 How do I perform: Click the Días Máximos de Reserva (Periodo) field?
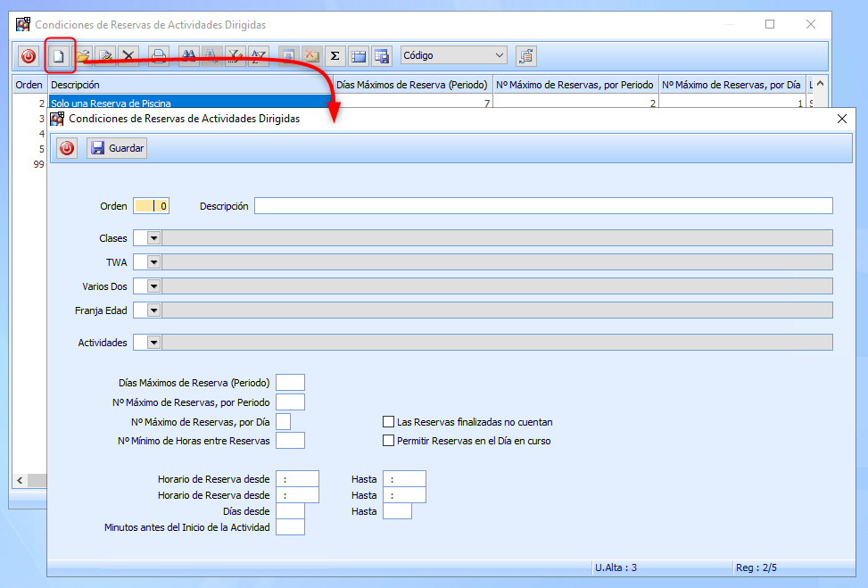click(x=290, y=383)
